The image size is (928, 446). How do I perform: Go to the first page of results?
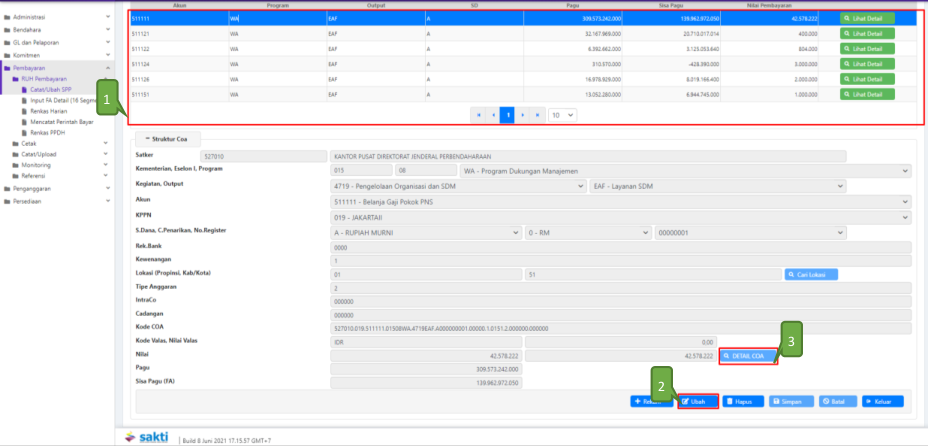(478, 115)
